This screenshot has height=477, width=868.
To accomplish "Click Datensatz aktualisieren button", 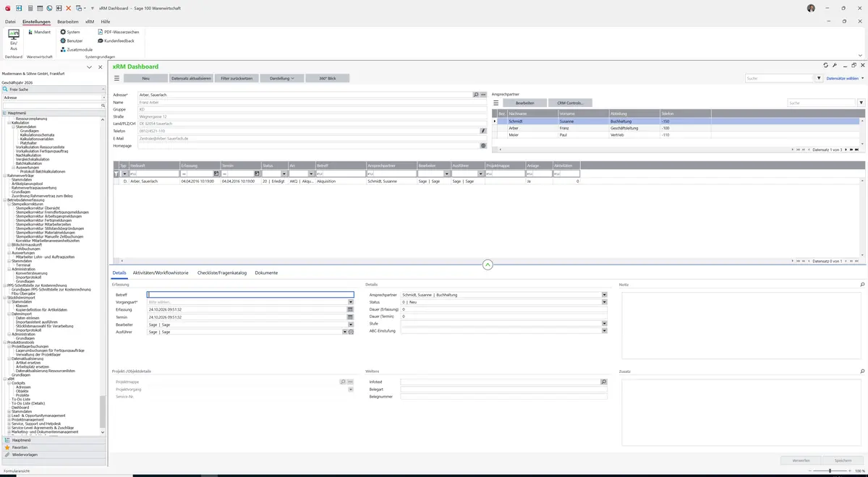I will pos(191,78).
